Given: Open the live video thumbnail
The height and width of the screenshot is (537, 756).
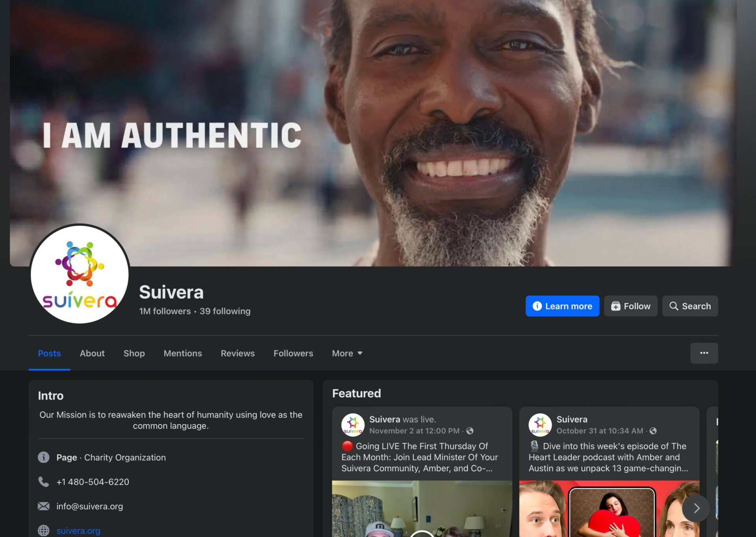Looking at the screenshot, I should tap(422, 509).
